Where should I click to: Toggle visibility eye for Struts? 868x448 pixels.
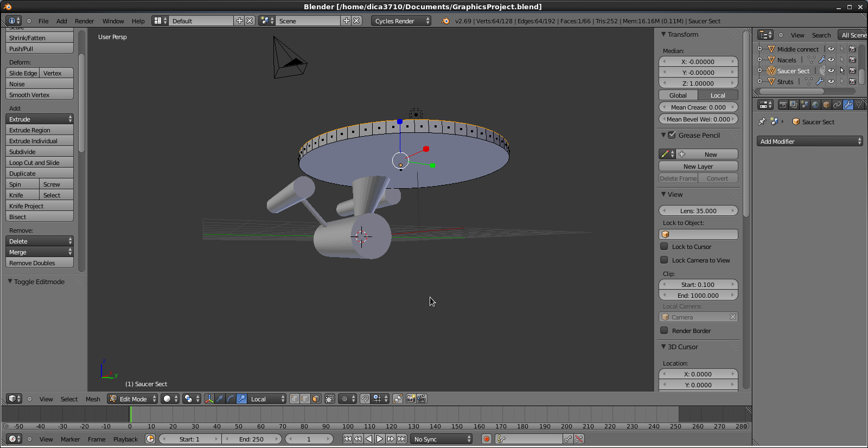pyautogui.click(x=831, y=81)
